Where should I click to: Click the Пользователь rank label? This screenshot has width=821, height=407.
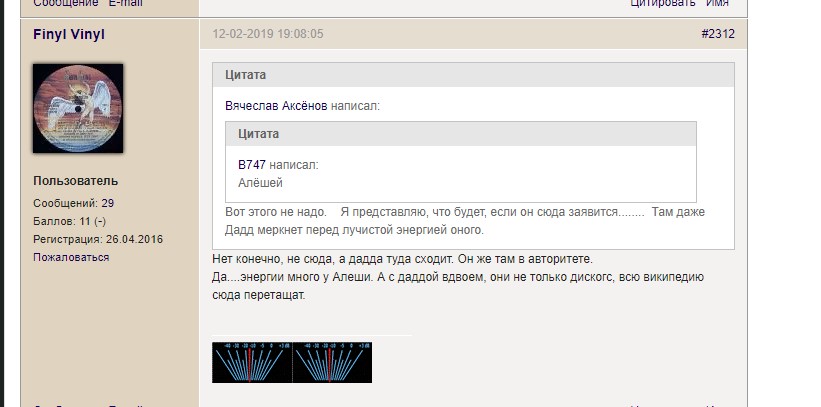click(75, 181)
